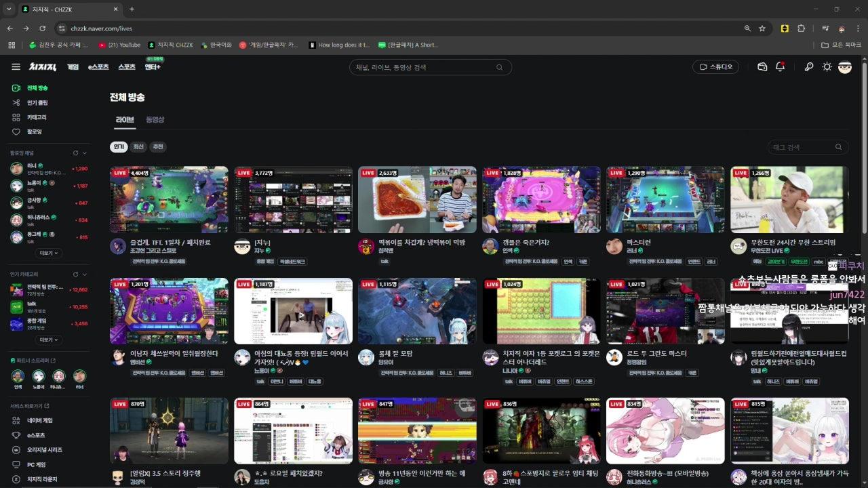
Task: Select 전체 방송 in sidebar
Action: 30,88
